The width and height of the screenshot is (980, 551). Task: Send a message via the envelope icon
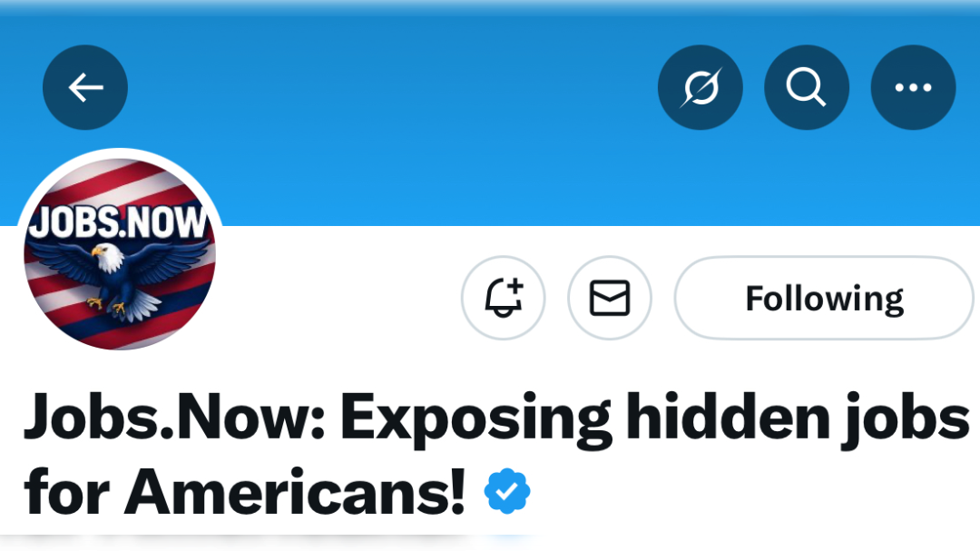pyautogui.click(x=610, y=298)
